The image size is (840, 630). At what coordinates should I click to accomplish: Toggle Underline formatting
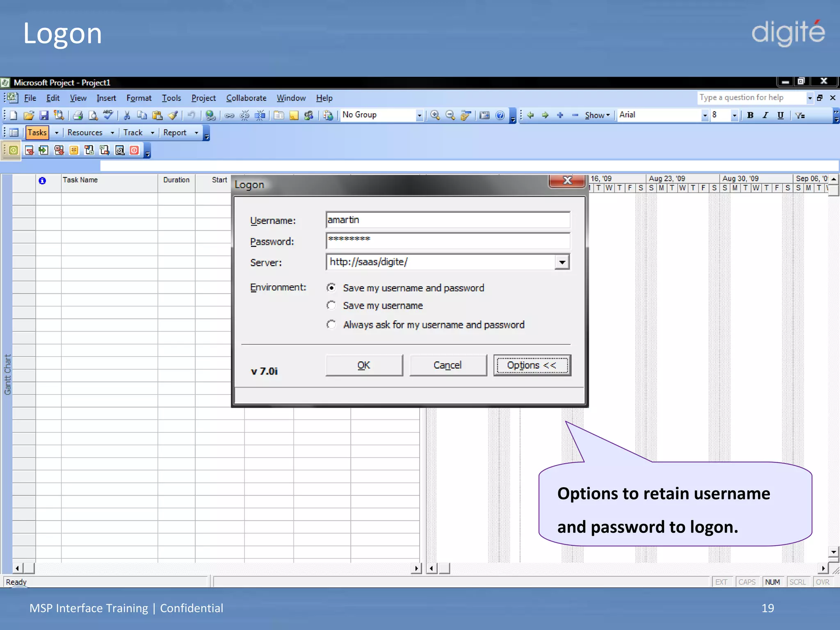[x=781, y=115]
